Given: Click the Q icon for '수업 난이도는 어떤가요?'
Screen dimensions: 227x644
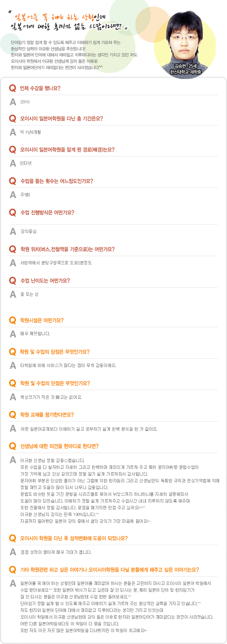Looking at the screenshot, I should (x=13, y=281).
